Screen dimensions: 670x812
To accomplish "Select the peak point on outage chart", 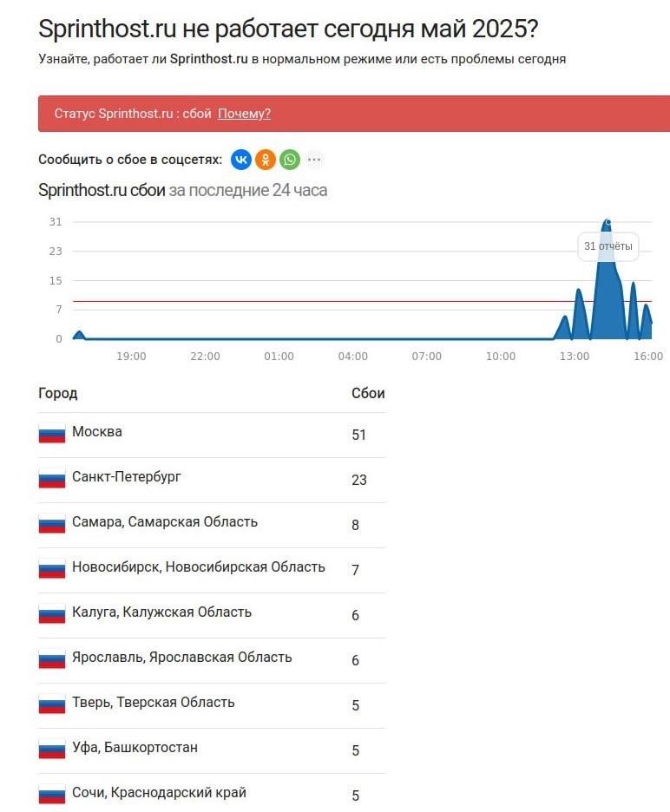I will (608, 222).
